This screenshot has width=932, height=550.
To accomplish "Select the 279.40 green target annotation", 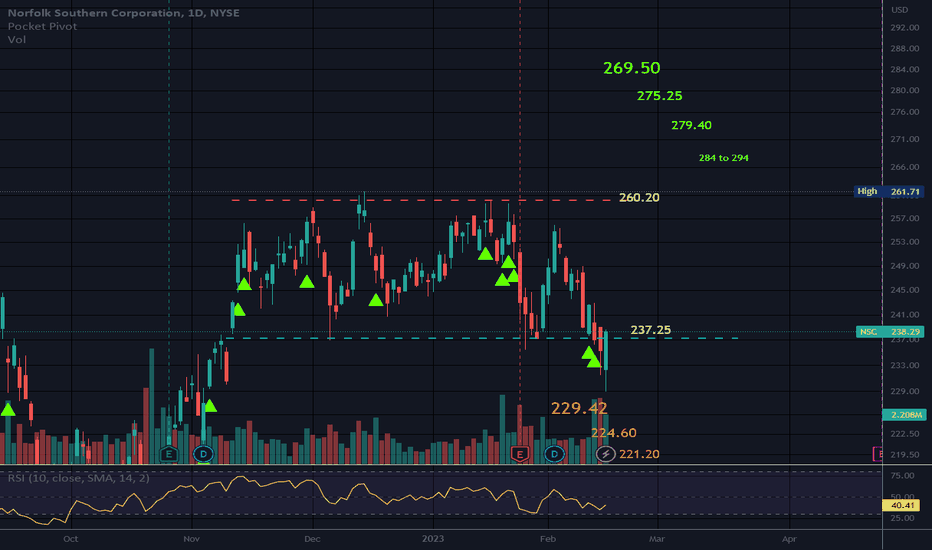I will pyautogui.click(x=691, y=125).
